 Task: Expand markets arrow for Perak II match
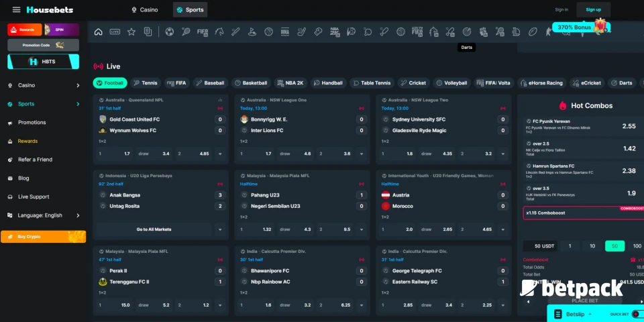(220, 305)
